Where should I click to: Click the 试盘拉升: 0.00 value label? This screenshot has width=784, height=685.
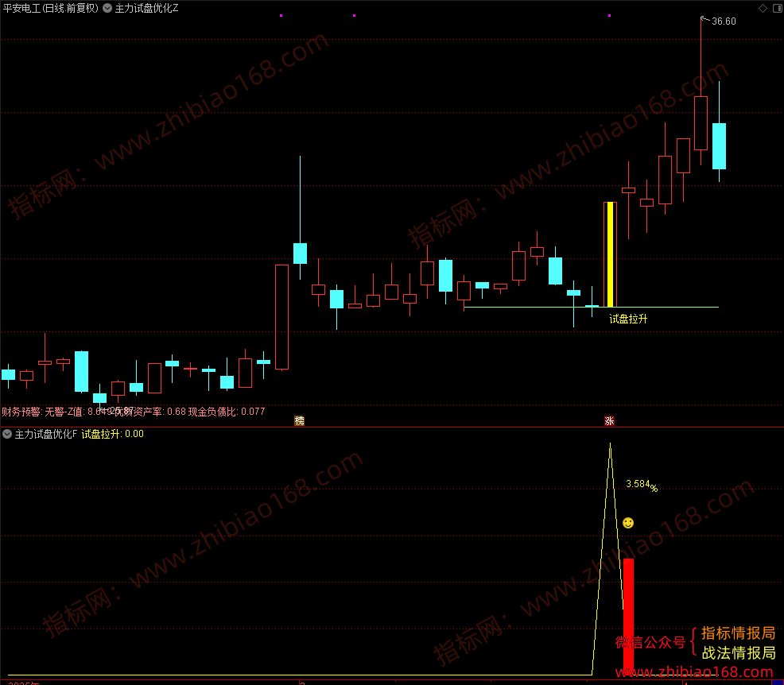(112, 434)
